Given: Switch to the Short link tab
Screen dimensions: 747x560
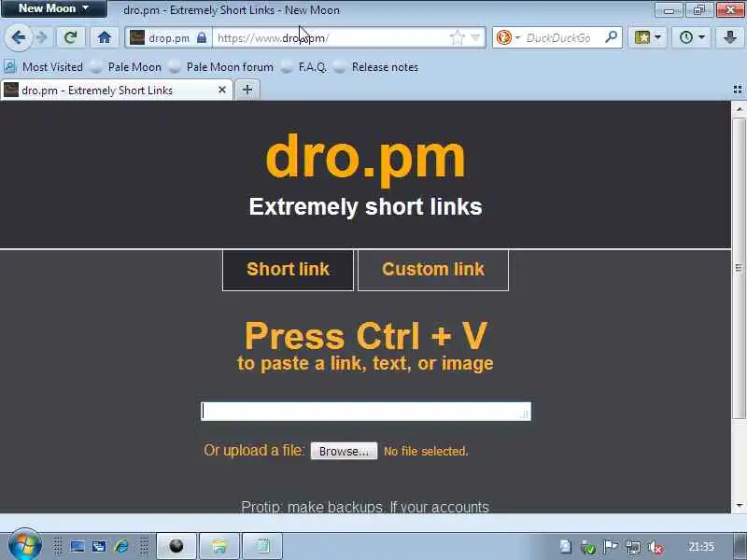Looking at the screenshot, I should pos(288,270).
